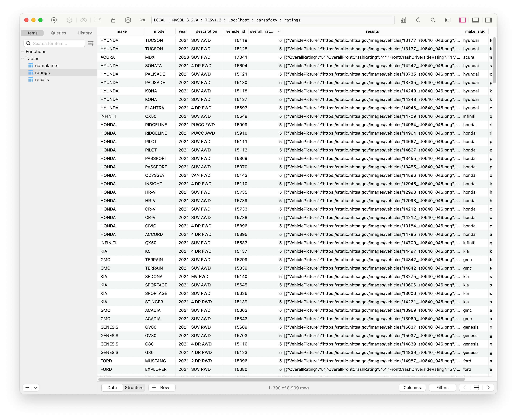Open the connection plug icon in toolbar

coord(54,20)
